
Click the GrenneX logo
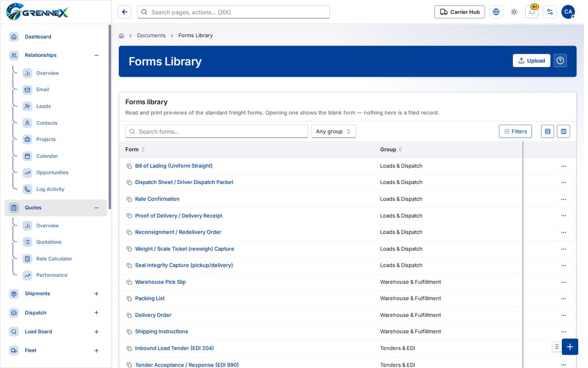point(38,12)
